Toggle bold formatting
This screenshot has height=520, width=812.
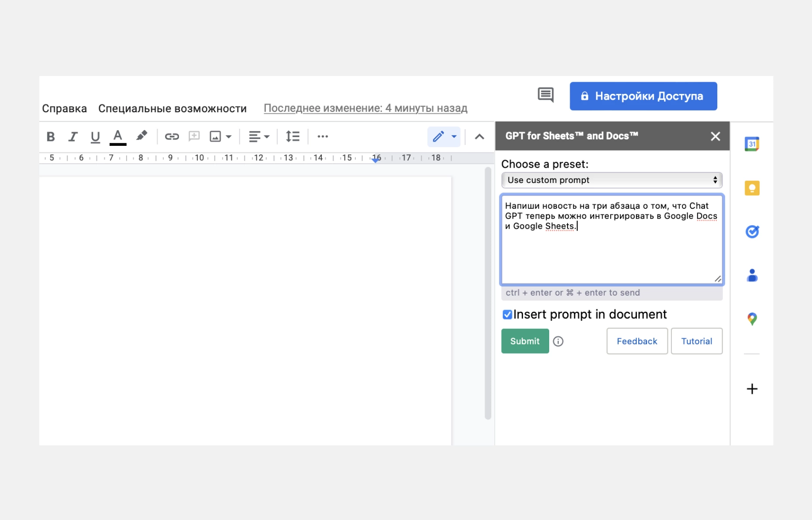pyautogui.click(x=51, y=137)
